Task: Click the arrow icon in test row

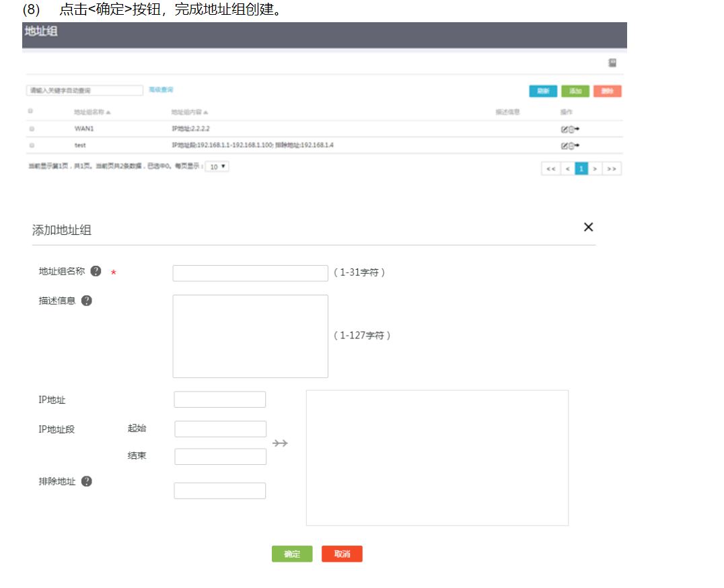Action: (x=577, y=145)
